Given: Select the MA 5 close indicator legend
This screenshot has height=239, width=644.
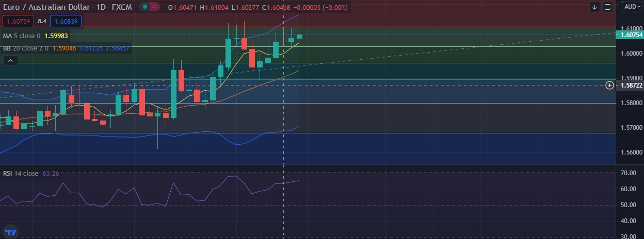Looking at the screenshot, I should 22,36.
